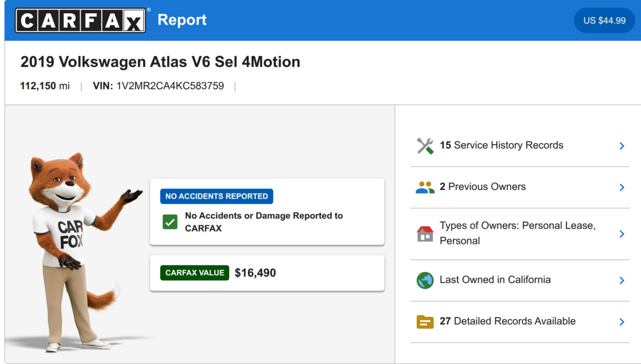Expand the Service History Records chevron
641x364 pixels.
pos(622,146)
